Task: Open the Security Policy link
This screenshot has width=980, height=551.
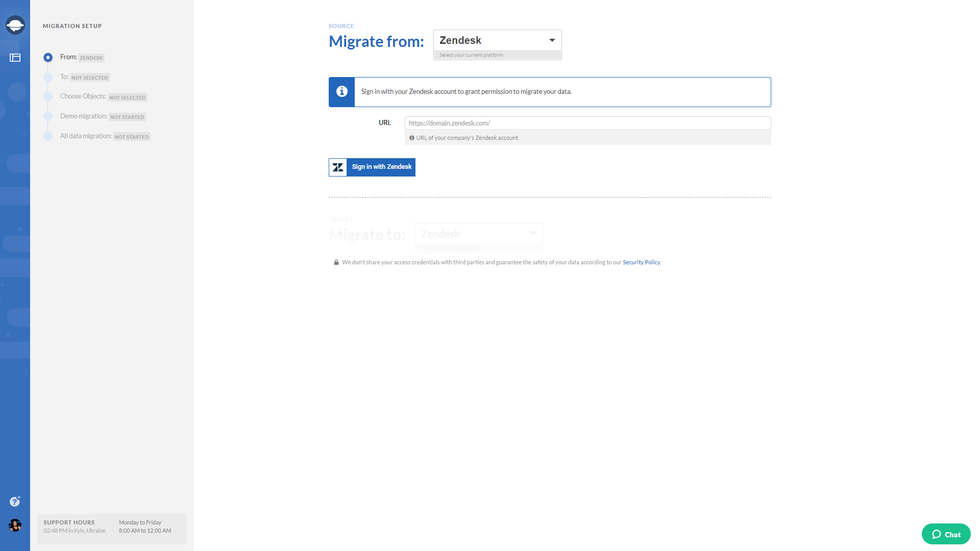Action: pos(641,262)
